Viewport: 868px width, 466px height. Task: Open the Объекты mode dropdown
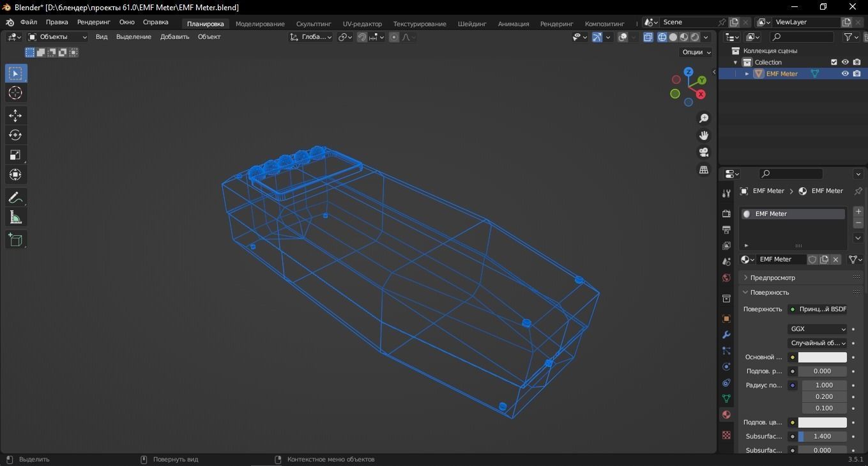click(x=57, y=37)
